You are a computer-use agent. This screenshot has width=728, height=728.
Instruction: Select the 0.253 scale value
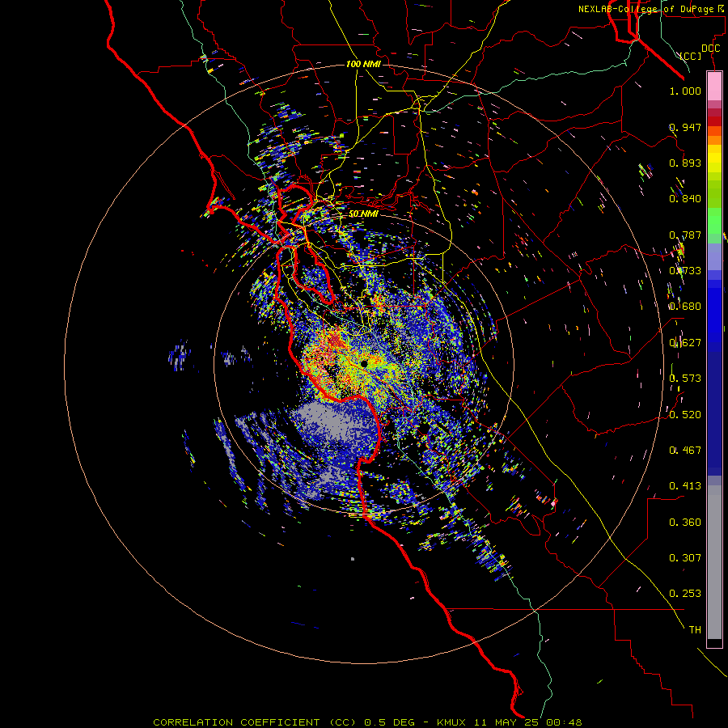[685, 594]
